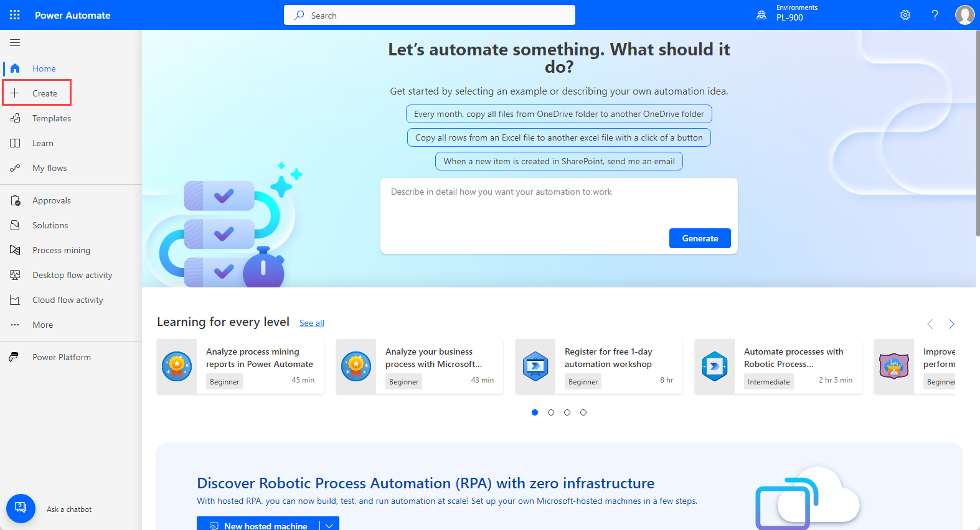The width and height of the screenshot is (980, 530).
Task: Click the search magnifier icon
Action: coord(299,15)
